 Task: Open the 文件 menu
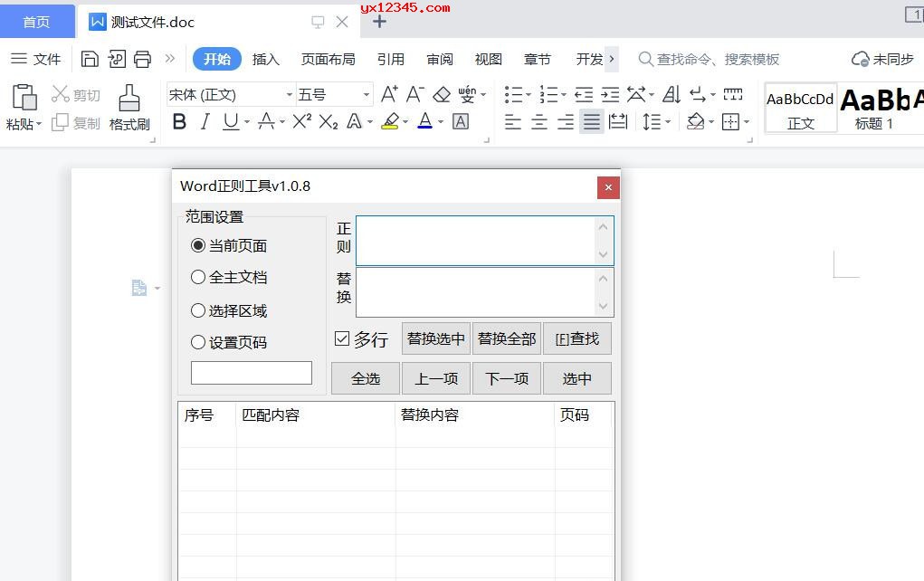(x=36, y=59)
